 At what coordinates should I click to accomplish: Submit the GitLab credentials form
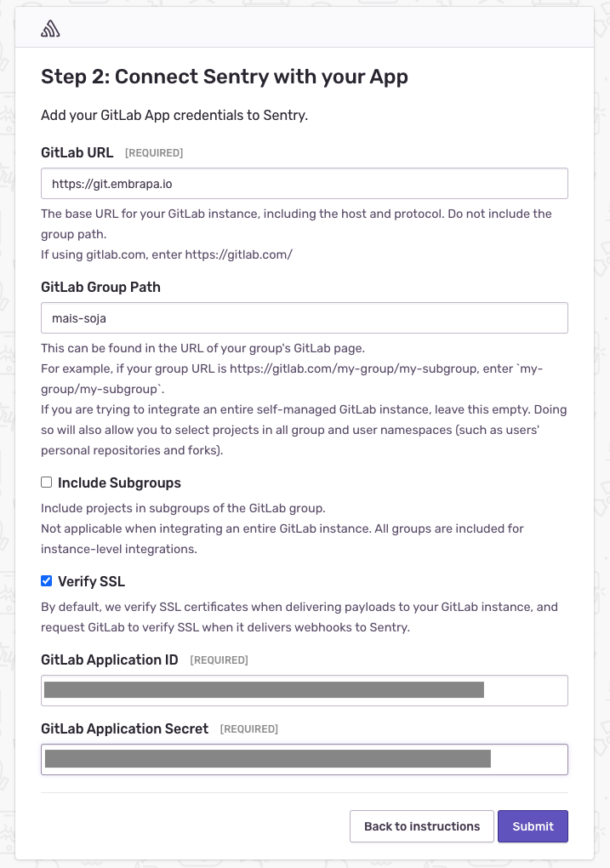point(533,826)
